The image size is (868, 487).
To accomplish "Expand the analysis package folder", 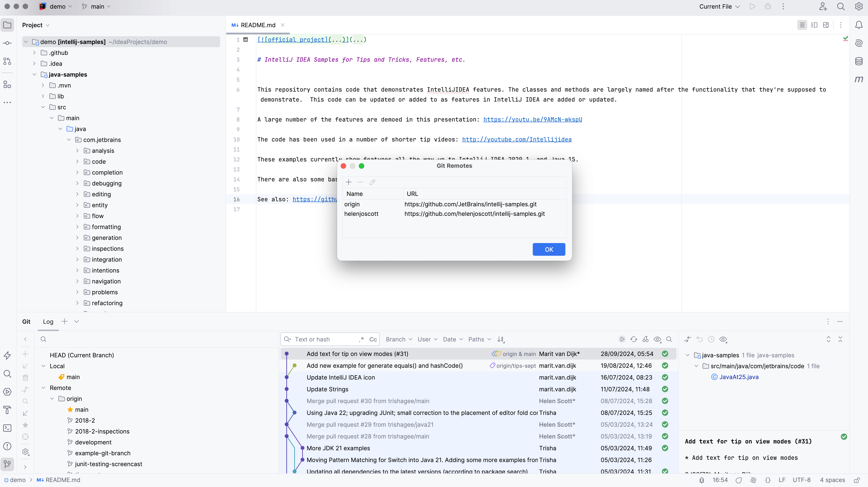I will point(77,151).
